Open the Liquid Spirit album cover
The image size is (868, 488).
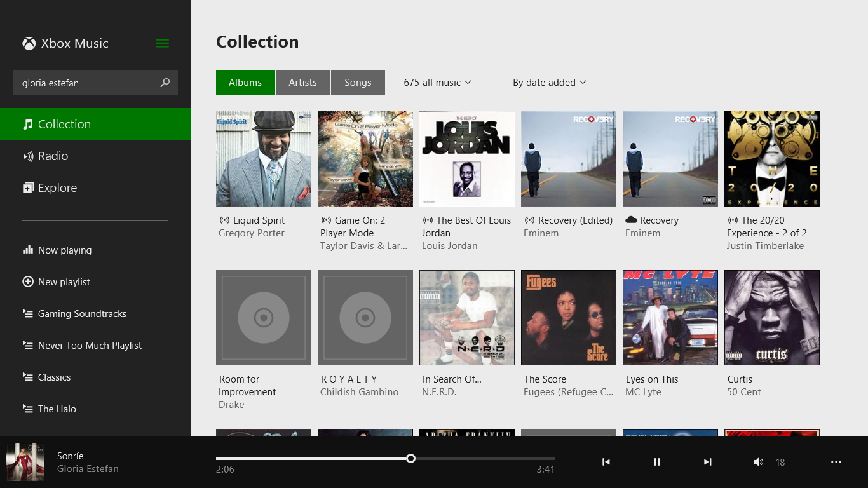(264, 159)
